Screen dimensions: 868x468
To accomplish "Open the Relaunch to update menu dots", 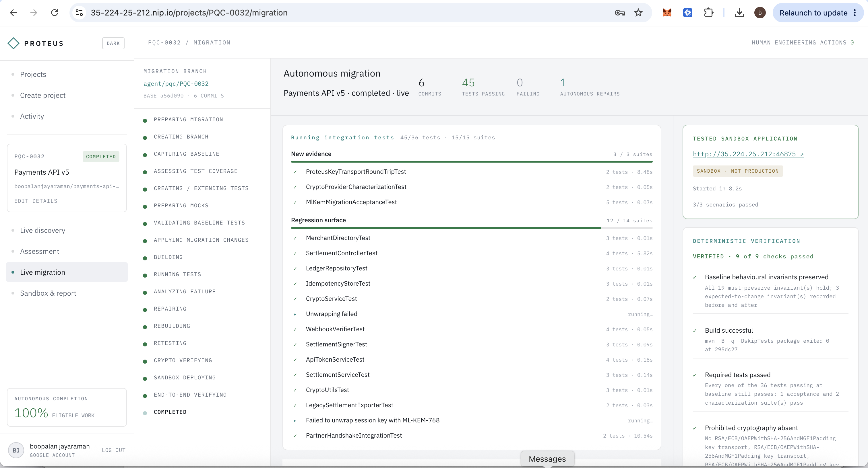I will coord(855,13).
